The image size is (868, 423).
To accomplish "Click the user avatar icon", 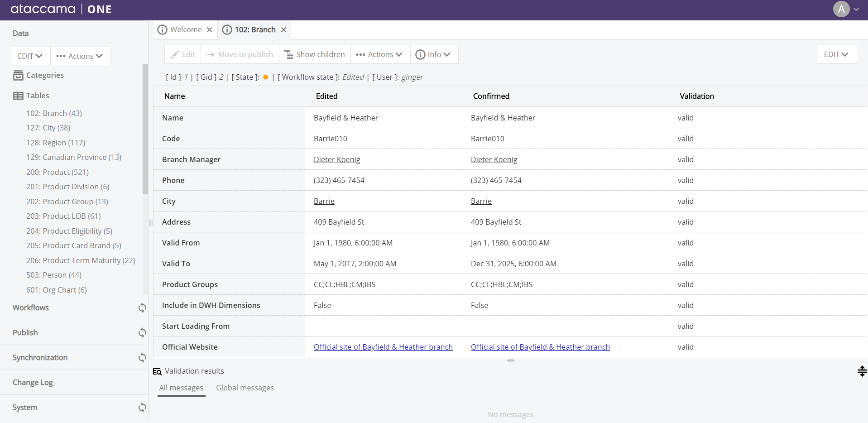I will click(841, 9).
